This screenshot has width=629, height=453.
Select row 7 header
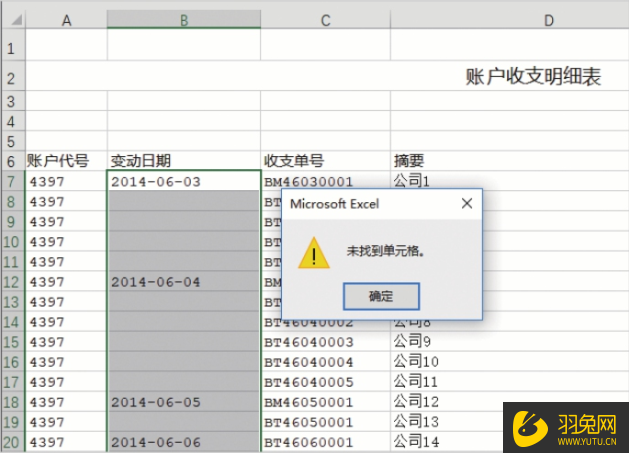pyautogui.click(x=11, y=181)
